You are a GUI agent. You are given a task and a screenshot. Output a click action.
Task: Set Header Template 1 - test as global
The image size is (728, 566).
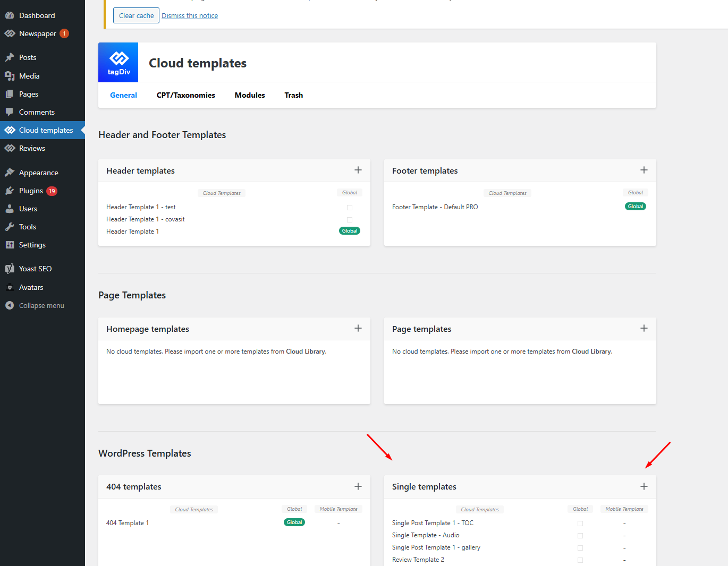point(350,208)
